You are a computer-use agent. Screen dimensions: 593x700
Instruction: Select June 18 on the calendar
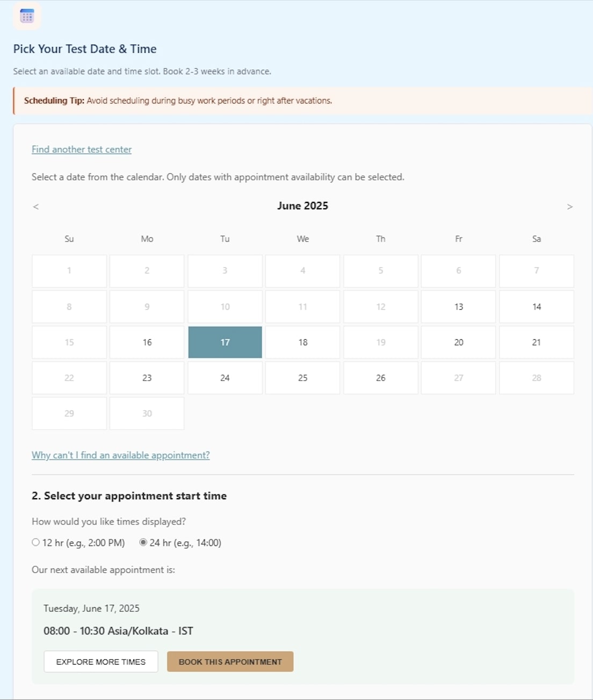click(x=302, y=342)
